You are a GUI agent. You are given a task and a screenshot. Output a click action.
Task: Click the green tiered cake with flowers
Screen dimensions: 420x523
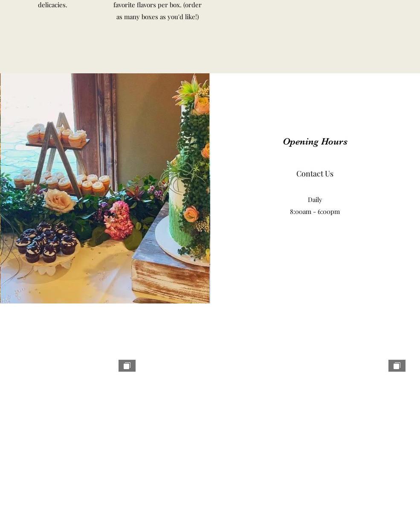coord(191,170)
